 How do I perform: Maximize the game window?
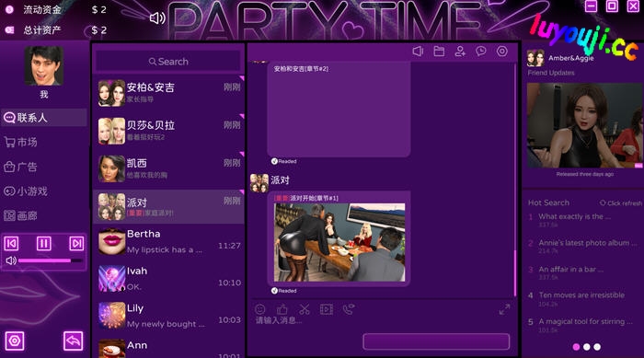point(612,6)
